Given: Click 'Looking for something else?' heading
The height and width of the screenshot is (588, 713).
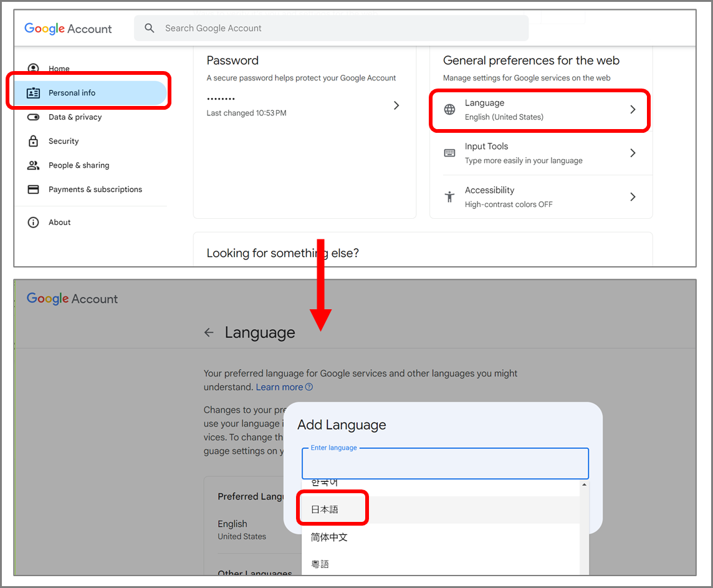Looking at the screenshot, I should [282, 253].
